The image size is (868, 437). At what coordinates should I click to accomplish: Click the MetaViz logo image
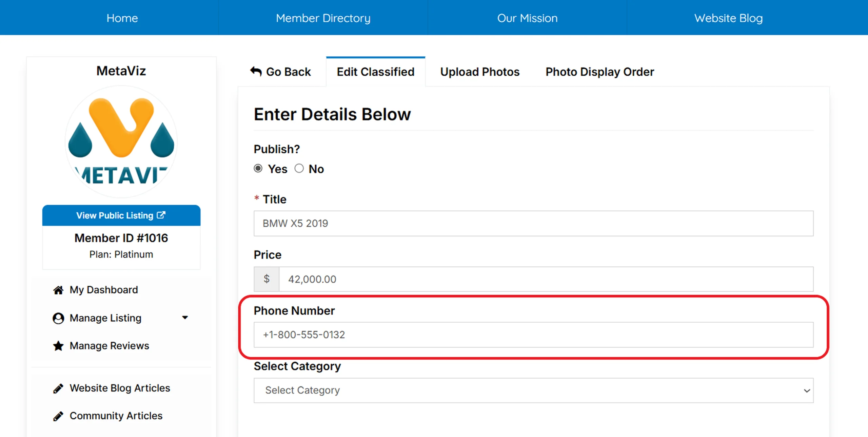[121, 141]
